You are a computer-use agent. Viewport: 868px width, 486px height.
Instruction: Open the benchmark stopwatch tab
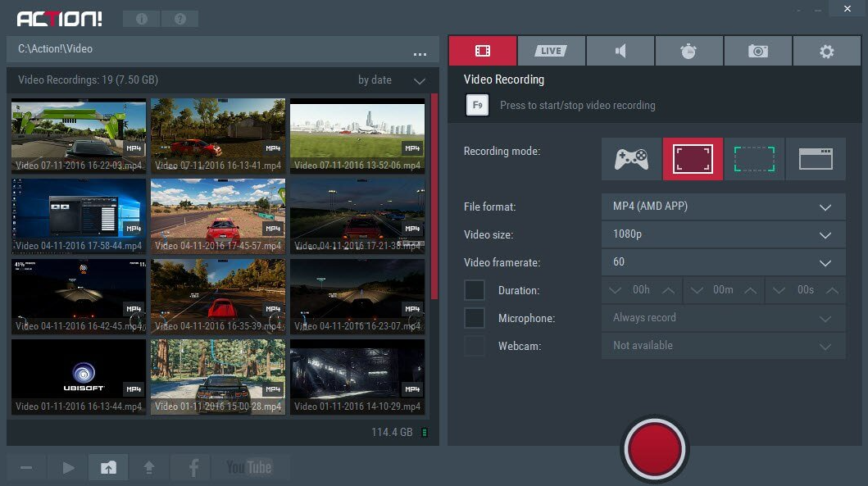pyautogui.click(x=688, y=51)
